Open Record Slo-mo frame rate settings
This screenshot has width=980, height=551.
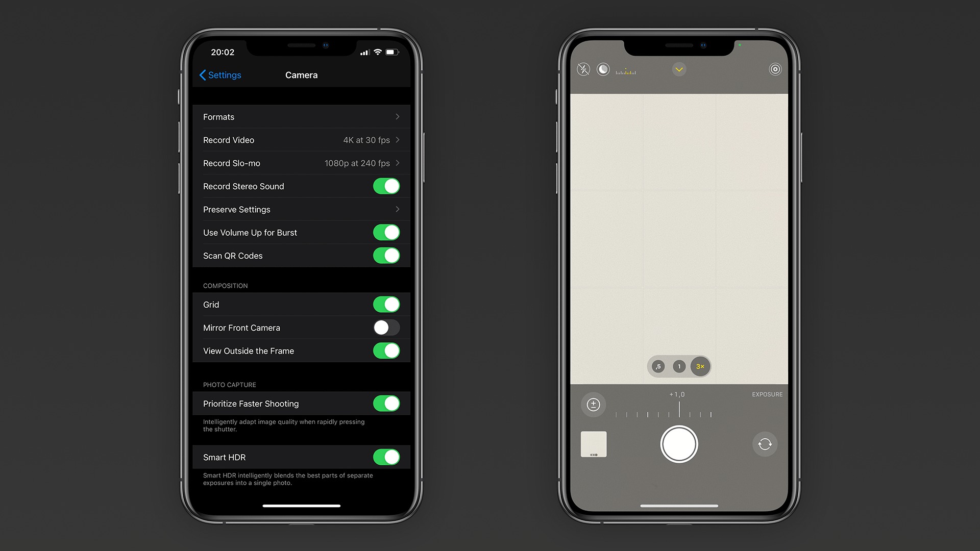301,163
